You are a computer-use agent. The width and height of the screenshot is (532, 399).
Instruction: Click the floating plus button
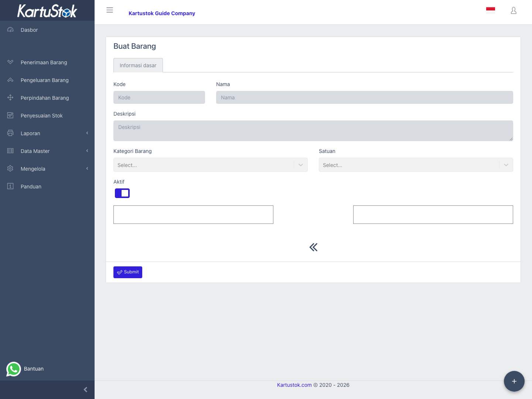tap(514, 381)
